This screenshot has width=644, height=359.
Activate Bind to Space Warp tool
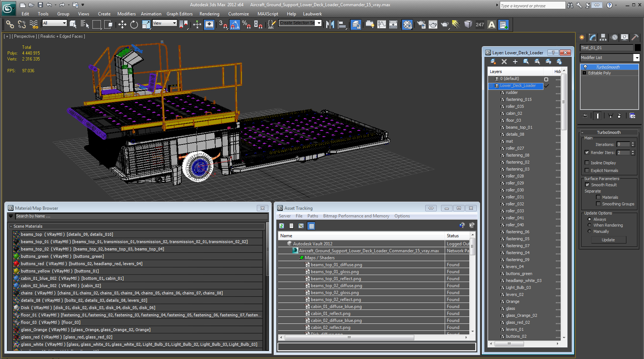(34, 25)
